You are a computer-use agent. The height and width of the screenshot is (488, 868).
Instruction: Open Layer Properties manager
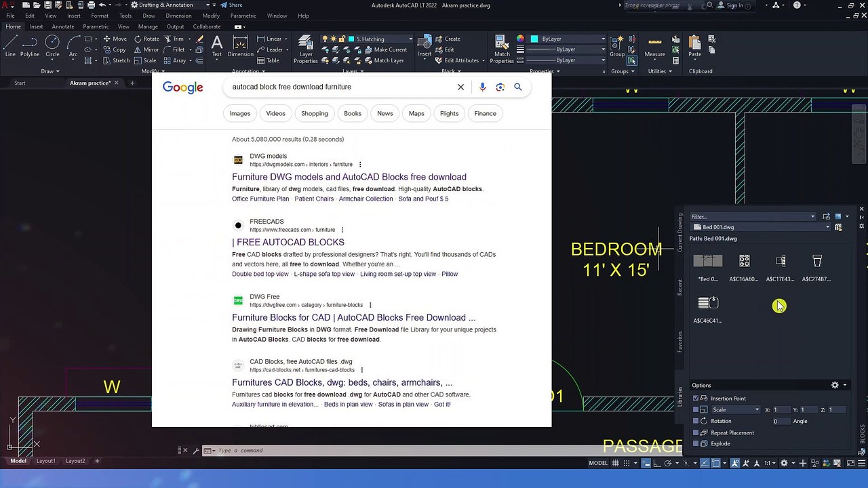pos(305,49)
